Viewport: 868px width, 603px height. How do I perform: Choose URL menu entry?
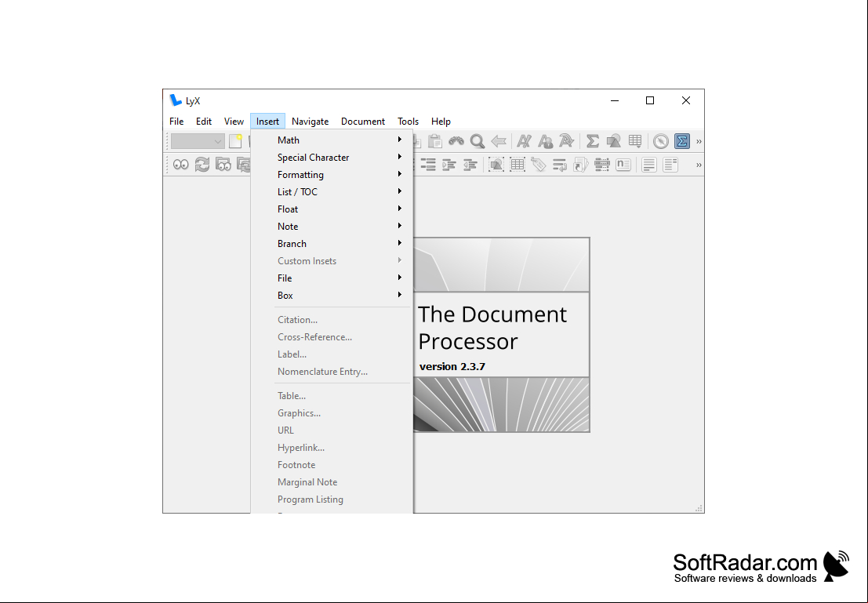(x=332, y=430)
